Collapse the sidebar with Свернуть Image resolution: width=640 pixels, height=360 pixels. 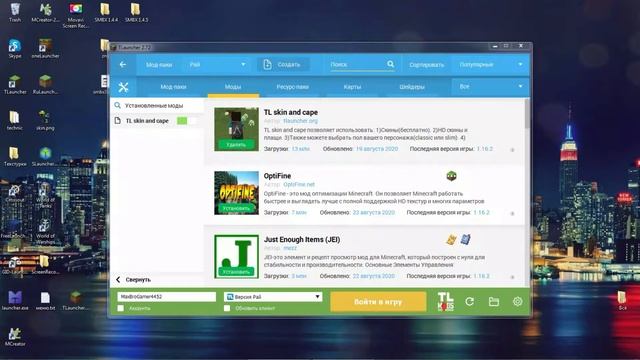tap(133, 280)
